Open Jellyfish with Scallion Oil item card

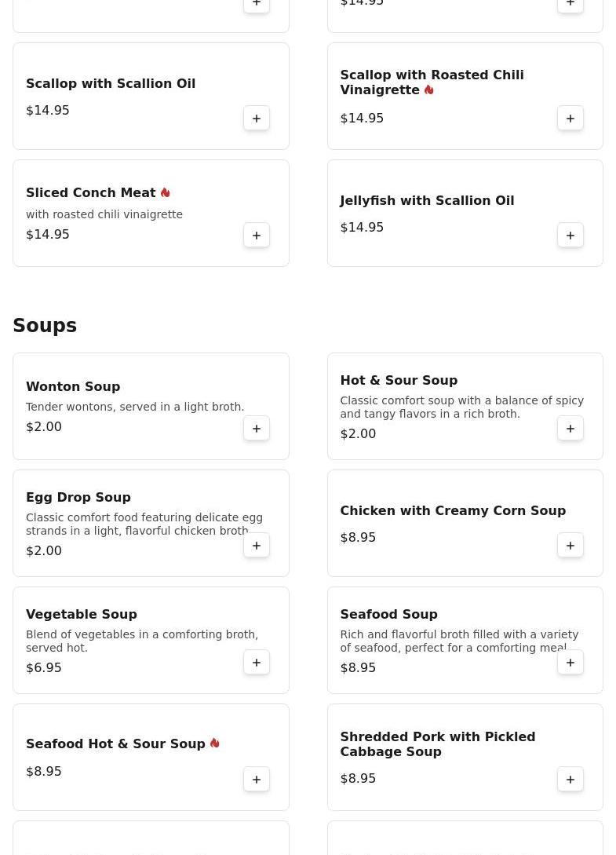pyautogui.click(x=427, y=201)
